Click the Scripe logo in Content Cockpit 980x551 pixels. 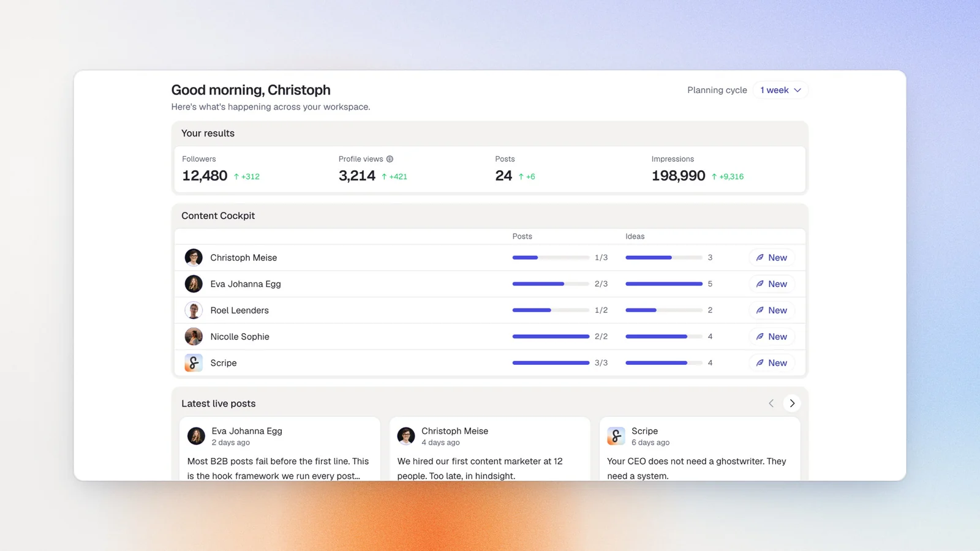pos(194,363)
